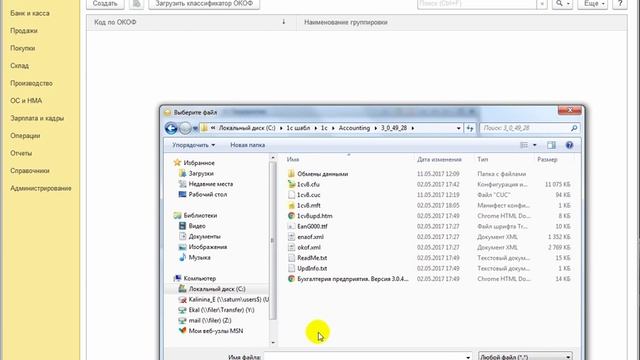640x360 pixels.
Task: Select file UpdInfo.txt
Action: tap(312, 269)
